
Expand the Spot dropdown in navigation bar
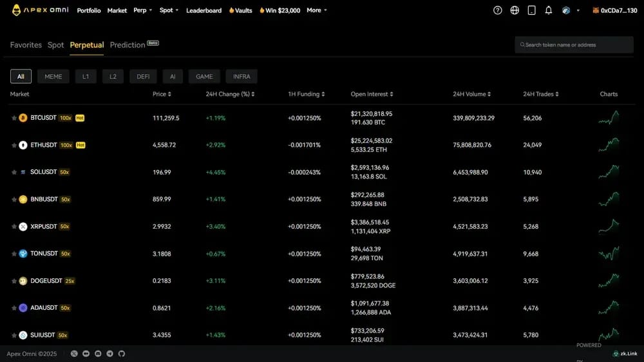169,10
